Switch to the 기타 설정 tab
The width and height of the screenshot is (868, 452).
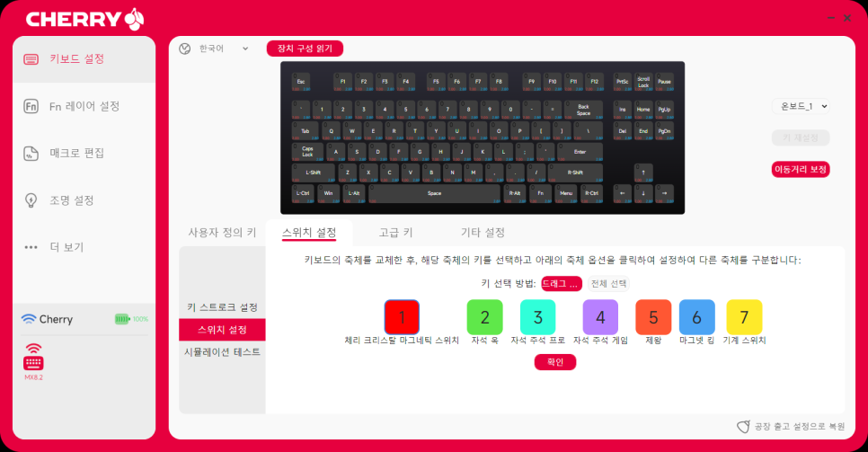click(x=483, y=233)
